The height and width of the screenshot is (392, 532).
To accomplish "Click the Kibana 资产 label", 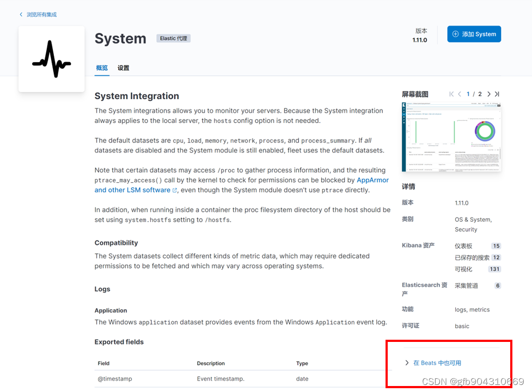I will 418,245.
